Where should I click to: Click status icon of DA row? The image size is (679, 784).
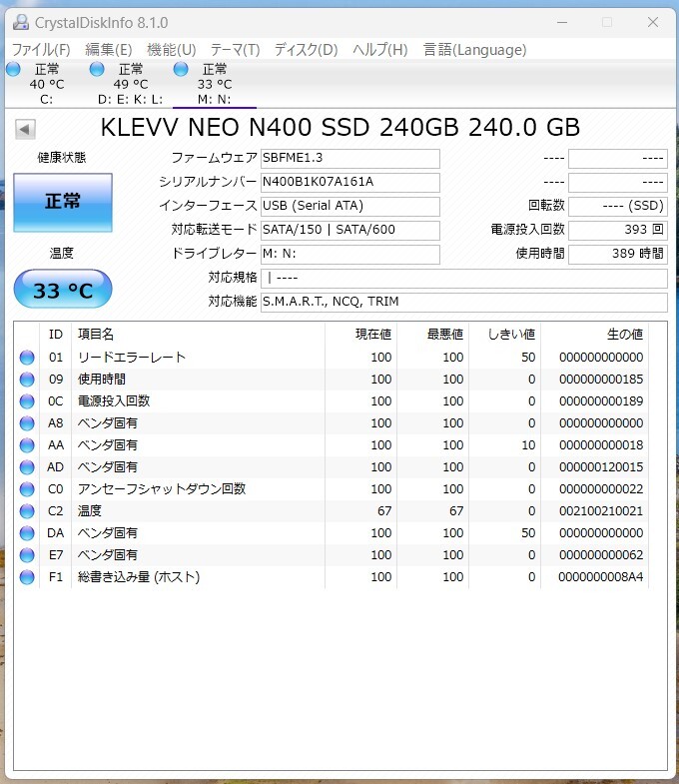tap(27, 533)
